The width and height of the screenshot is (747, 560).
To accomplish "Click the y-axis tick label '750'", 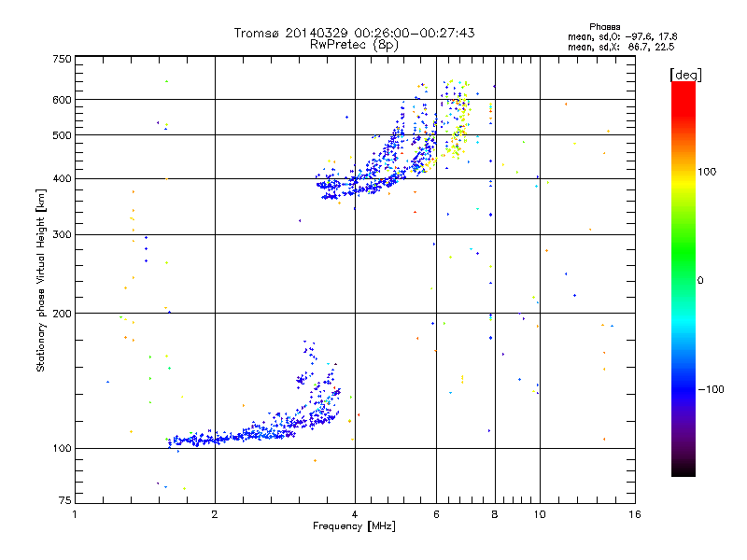I will tap(62, 59).
